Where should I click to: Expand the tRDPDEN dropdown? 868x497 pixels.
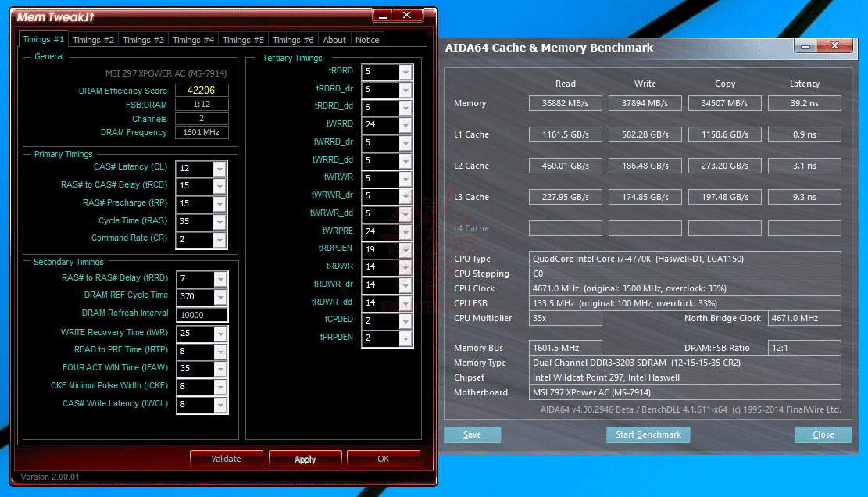click(405, 249)
